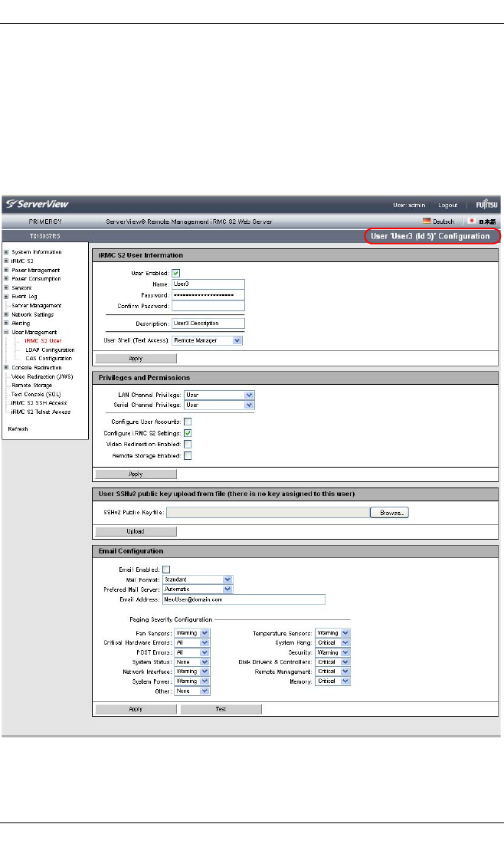
Task: Click the Fujitsu logo
Action: pos(486,205)
